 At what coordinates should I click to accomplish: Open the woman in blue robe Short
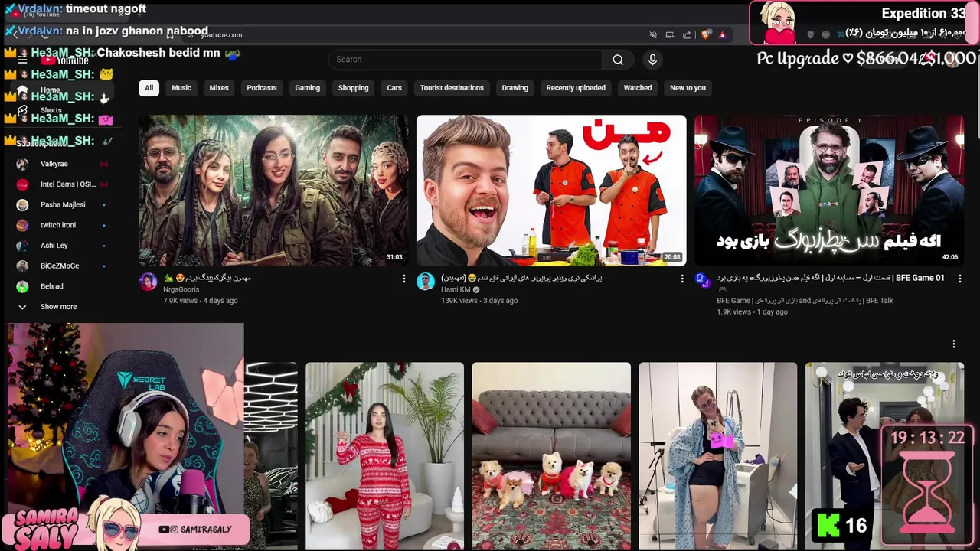click(718, 456)
